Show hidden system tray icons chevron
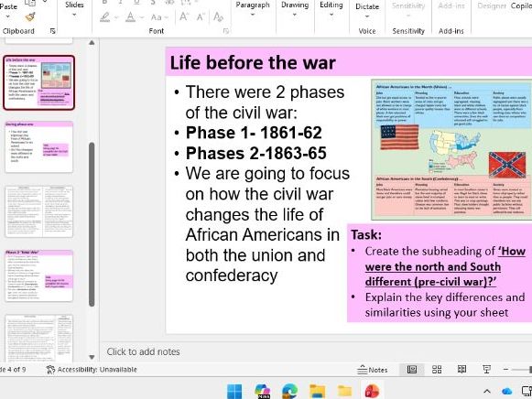The height and width of the screenshot is (399, 532). tap(487, 392)
